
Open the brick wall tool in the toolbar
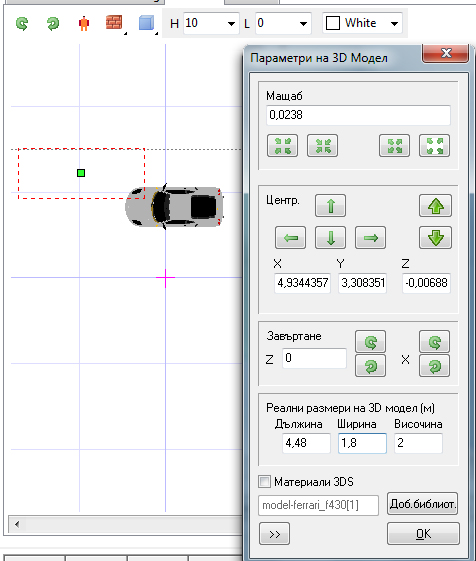tap(114, 23)
